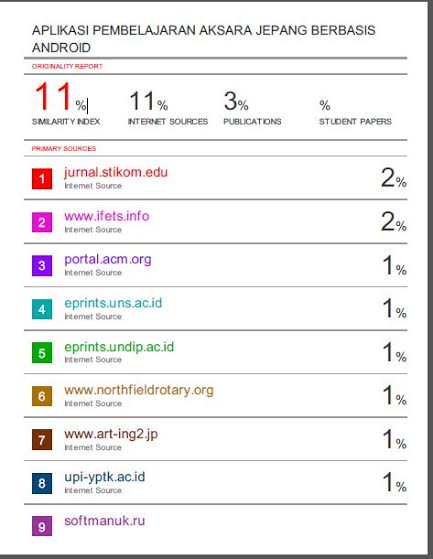The height and width of the screenshot is (559, 433).
Task: Open the upi-yptk.ac.id source link
Action: click(104, 477)
